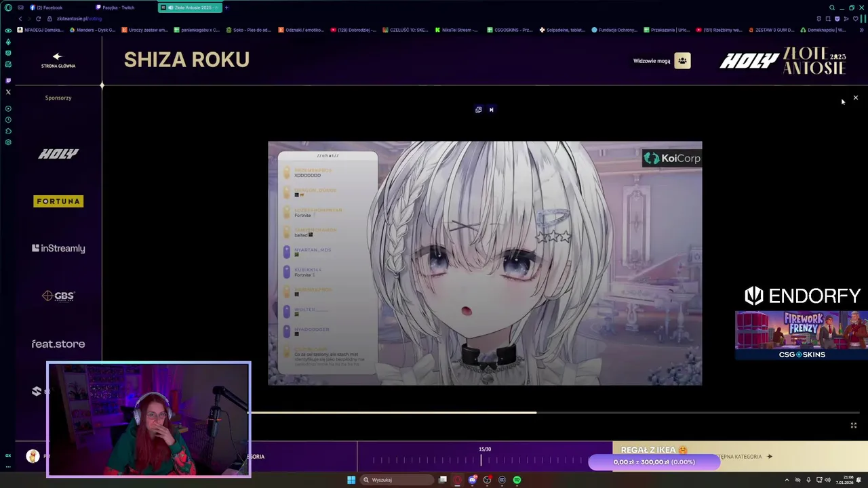
Task: Open the Odznaki / emotiko bookmark
Action: [301, 30]
